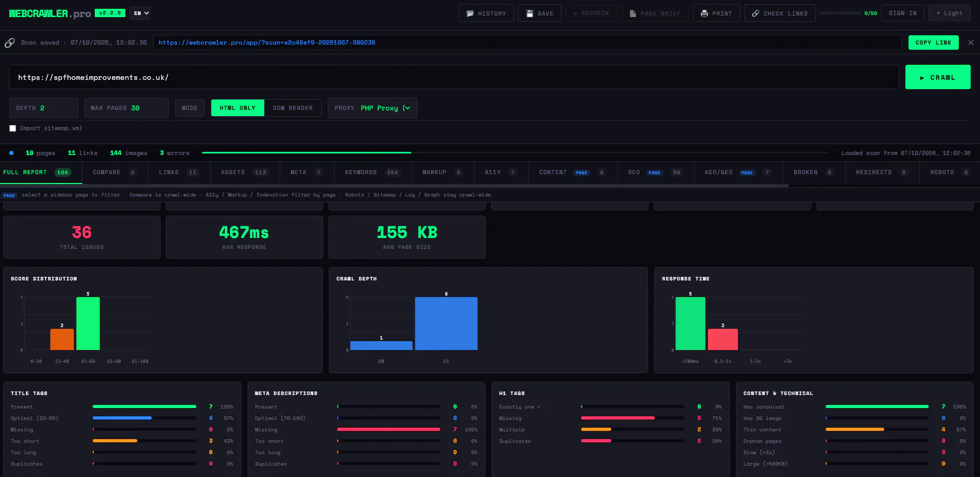980x477 pixels.
Task: Click the chain link icon beside Scan saved
Action: coord(10,43)
